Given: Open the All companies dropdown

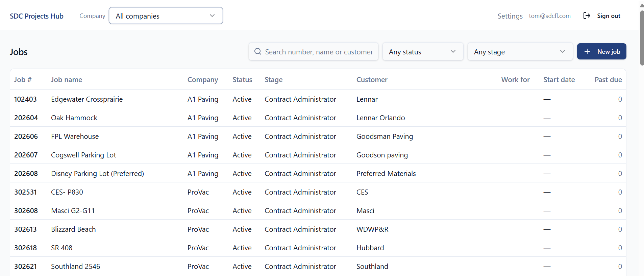Looking at the screenshot, I should [166, 16].
